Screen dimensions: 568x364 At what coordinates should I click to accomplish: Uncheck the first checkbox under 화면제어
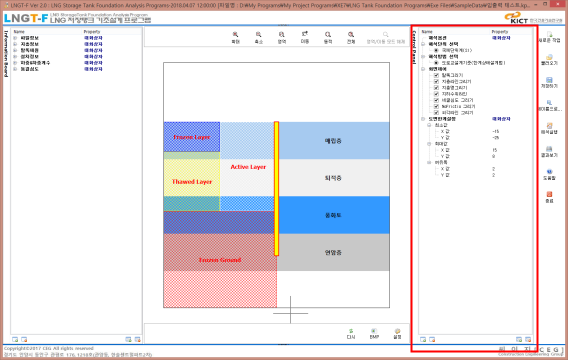tap(436, 75)
